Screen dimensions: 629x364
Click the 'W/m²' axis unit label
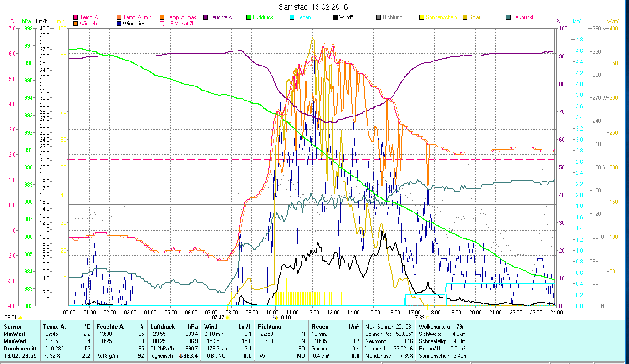point(612,21)
